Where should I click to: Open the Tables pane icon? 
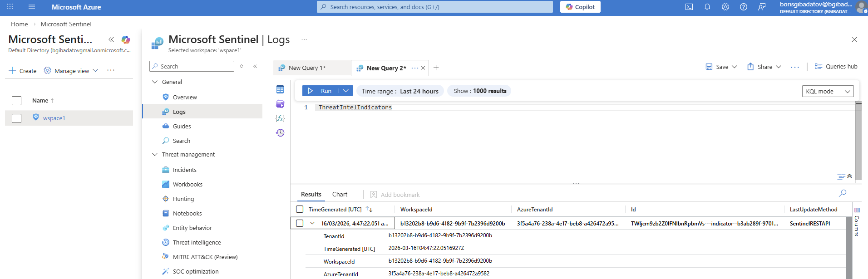coord(280,90)
